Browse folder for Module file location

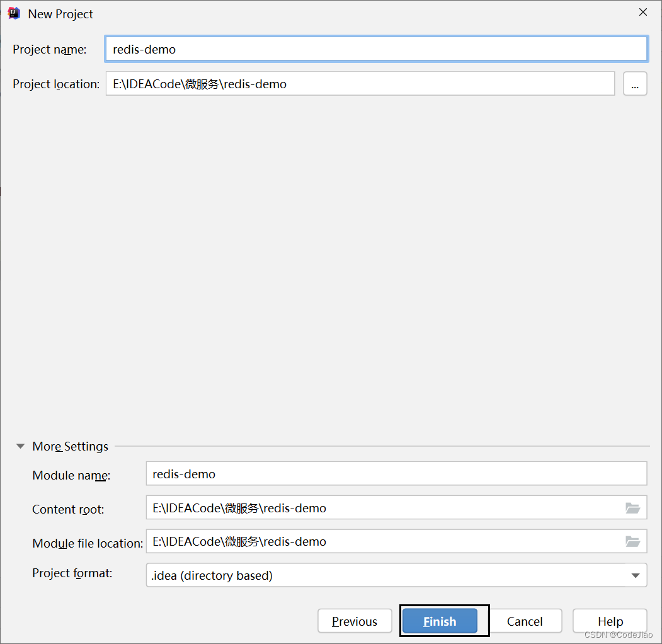[x=632, y=541]
